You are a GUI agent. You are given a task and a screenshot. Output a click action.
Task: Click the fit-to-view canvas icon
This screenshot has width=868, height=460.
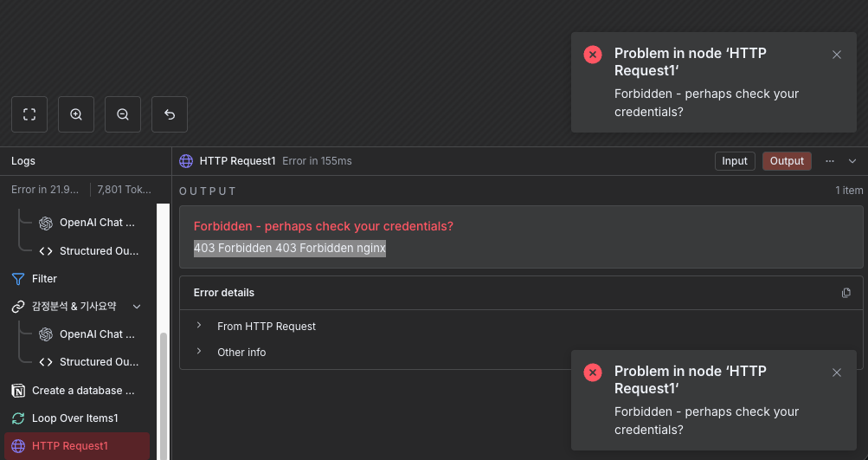pos(29,114)
